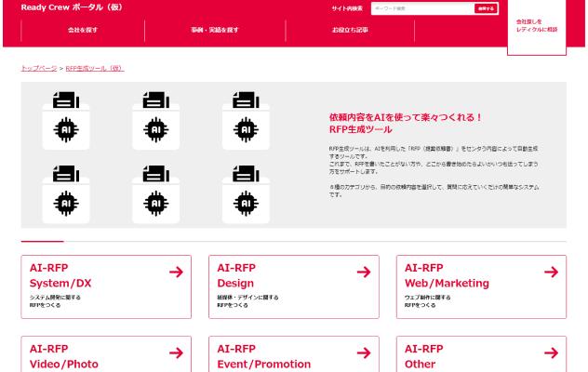Screen dimensions: 588x372
Task: Click the bottom-left AI chip printer icon
Action: click(x=65, y=191)
